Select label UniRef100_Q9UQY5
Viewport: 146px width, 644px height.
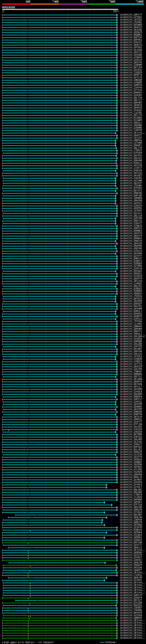[131, 565]
